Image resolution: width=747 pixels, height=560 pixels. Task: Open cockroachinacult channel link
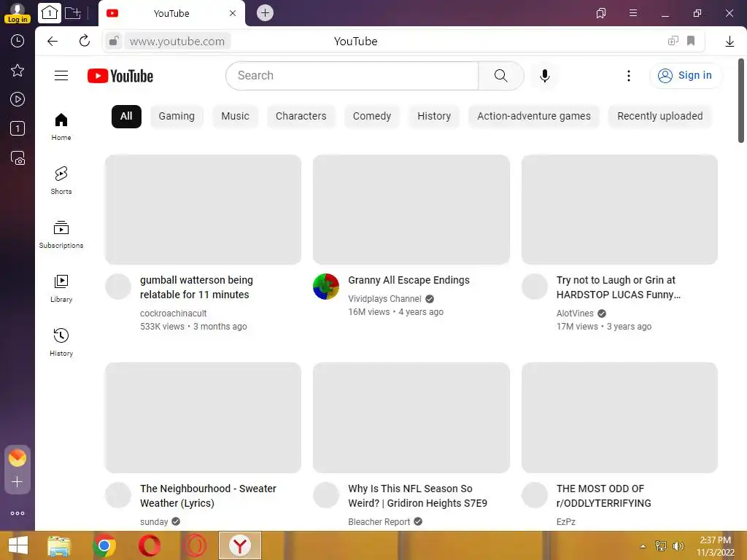173,314
